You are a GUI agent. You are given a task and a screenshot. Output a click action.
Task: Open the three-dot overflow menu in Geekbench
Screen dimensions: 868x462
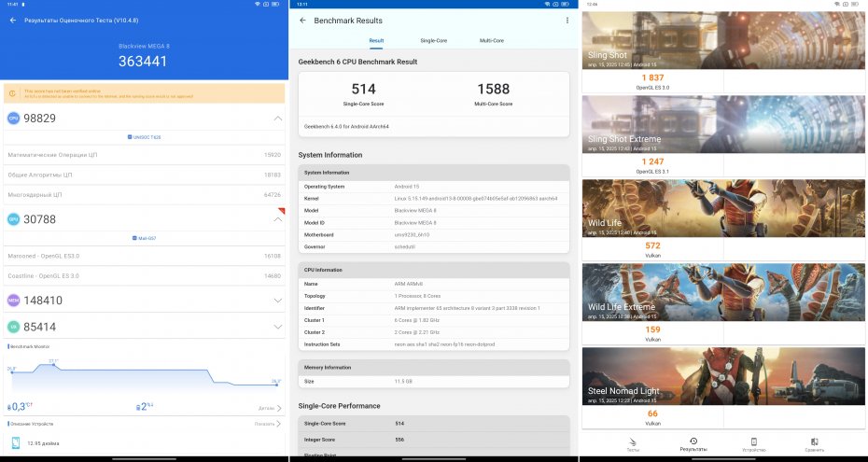[x=567, y=21]
